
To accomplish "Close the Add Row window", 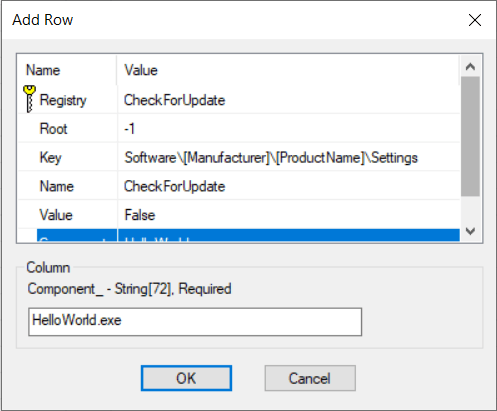I will click(475, 20).
